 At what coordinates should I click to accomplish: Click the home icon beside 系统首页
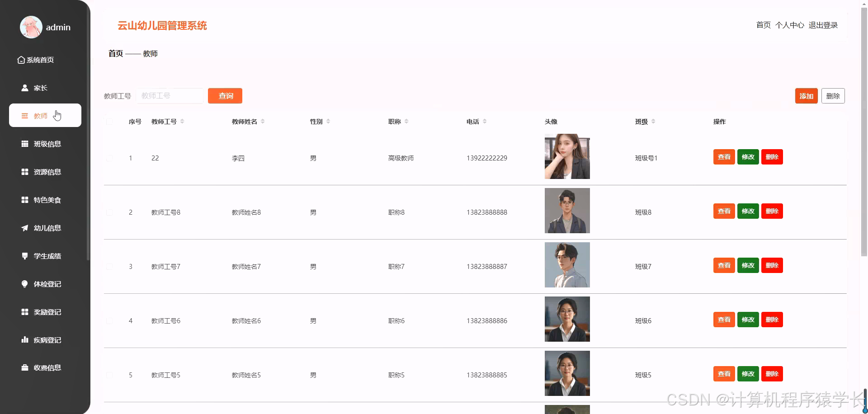(21, 60)
